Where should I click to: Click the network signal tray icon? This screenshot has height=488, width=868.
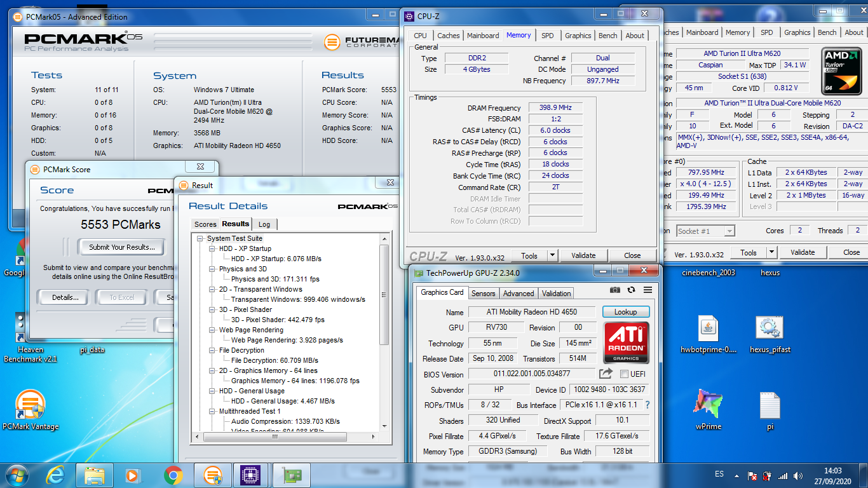pos(782,475)
